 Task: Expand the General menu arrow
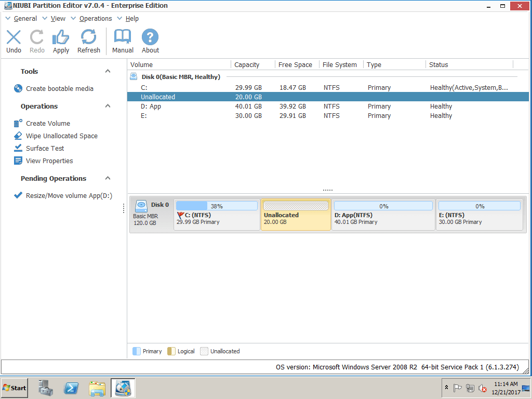tap(8, 18)
